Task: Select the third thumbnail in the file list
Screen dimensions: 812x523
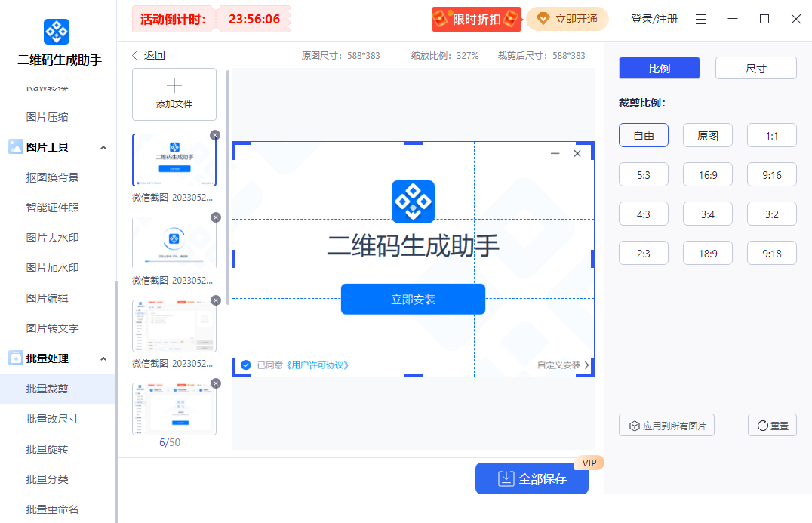Action: [174, 326]
